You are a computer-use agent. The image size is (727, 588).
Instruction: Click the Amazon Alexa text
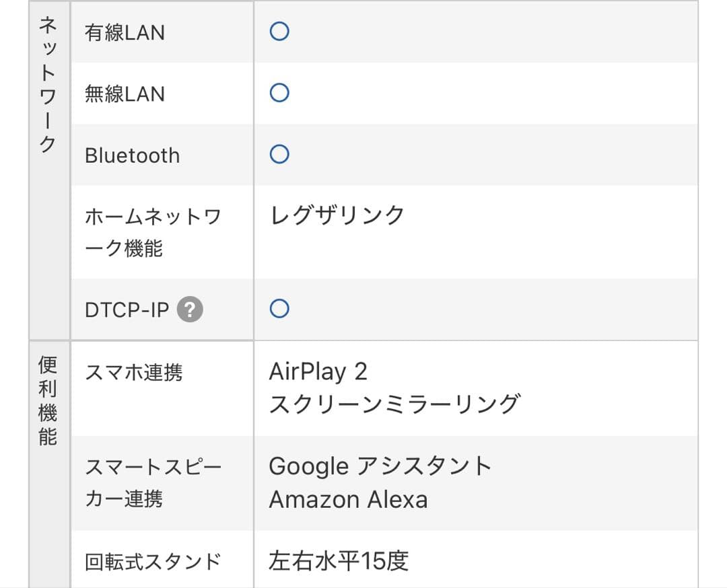tap(348, 500)
